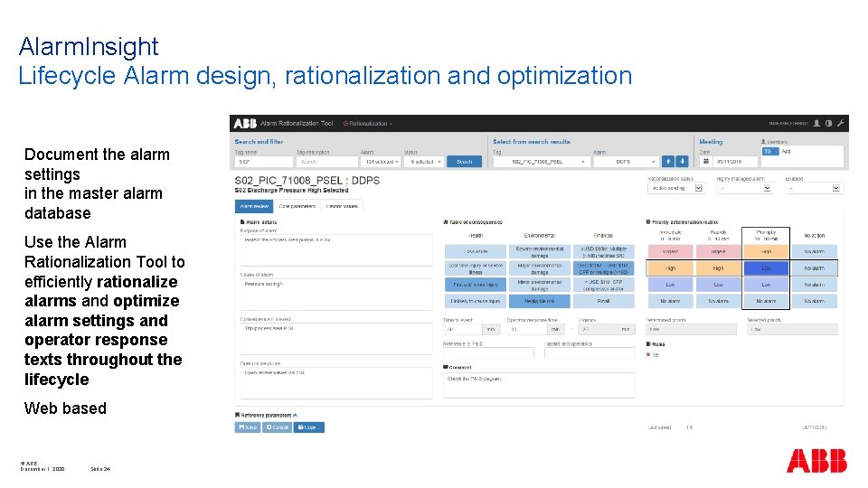The width and height of the screenshot is (868, 488).
Task: Click the Purpose of alarm text area
Action: coord(336,250)
